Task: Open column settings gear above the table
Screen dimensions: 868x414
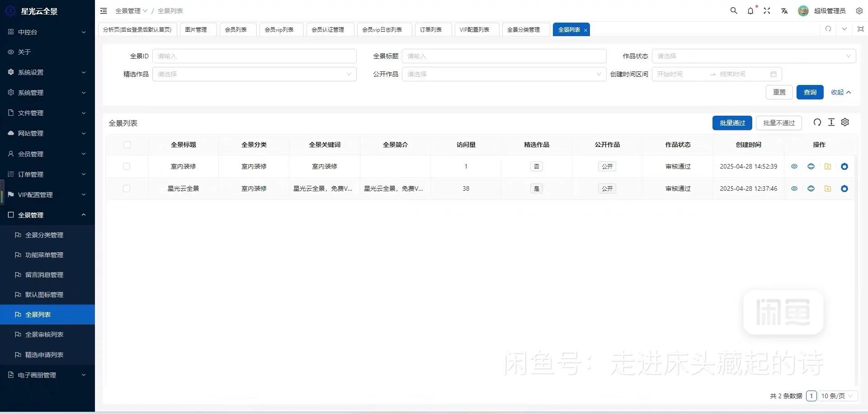Action: 845,122
